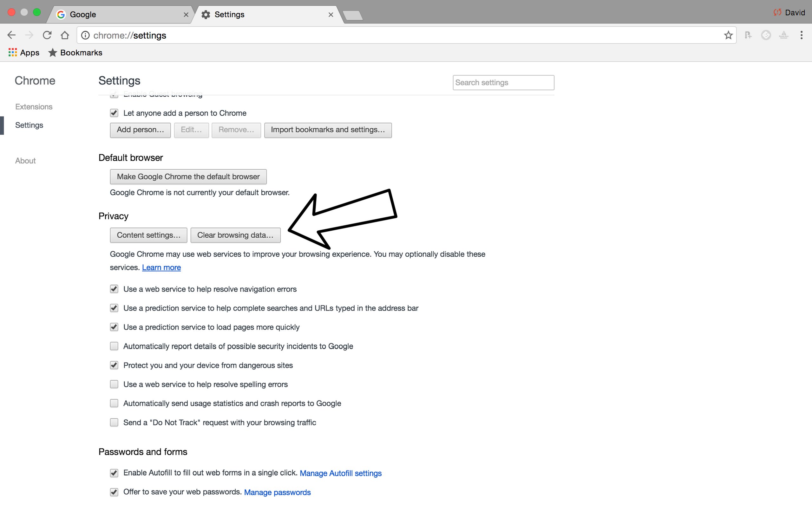This screenshot has width=812, height=507.
Task: Click 'Learn more' privacy link
Action: coord(161,267)
